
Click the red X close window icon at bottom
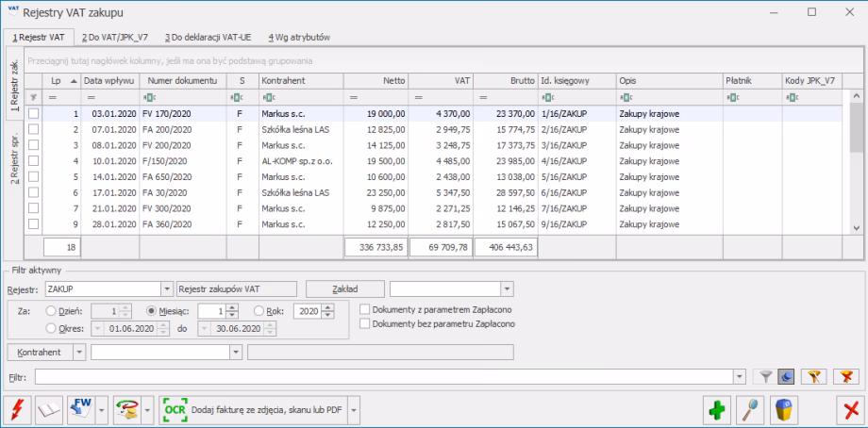tap(850, 411)
